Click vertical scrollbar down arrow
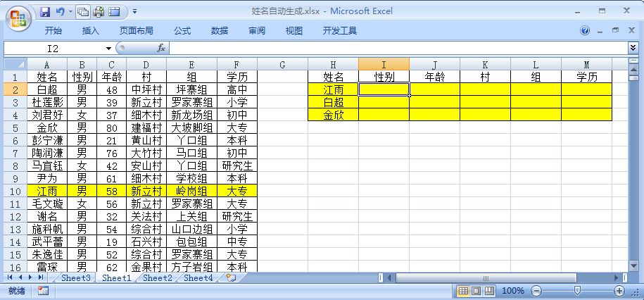The width and height of the screenshot is (644, 300). [x=633, y=265]
